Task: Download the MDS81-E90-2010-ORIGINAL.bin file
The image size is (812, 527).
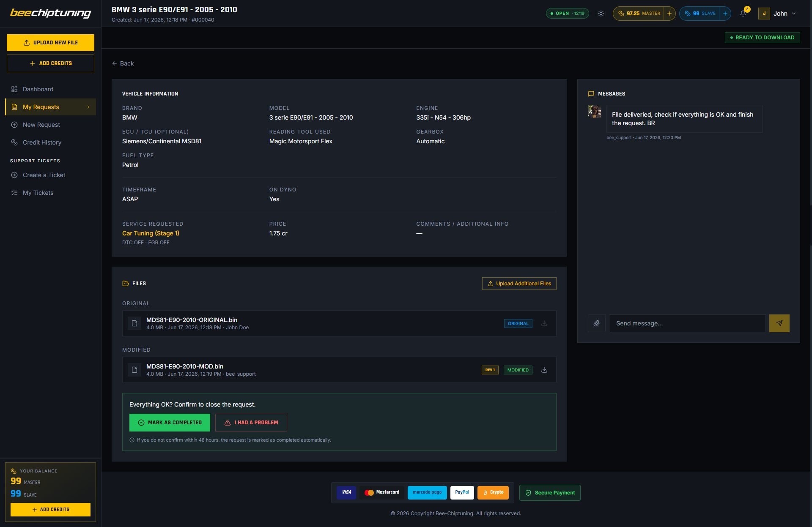Action: (x=544, y=323)
